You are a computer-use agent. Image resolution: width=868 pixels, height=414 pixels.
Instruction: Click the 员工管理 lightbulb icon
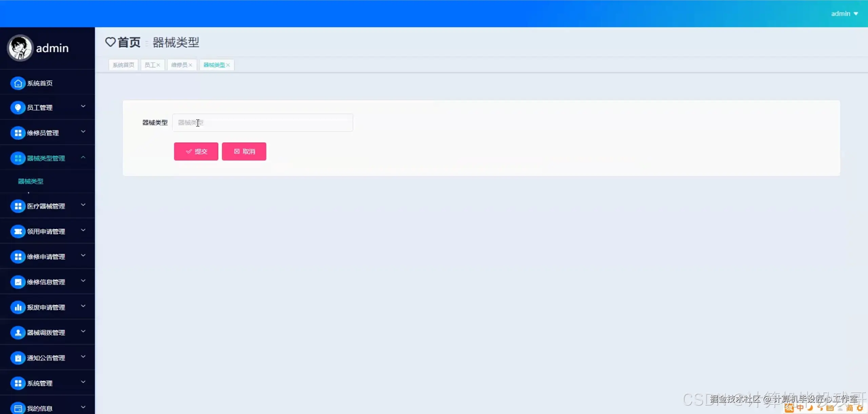18,108
